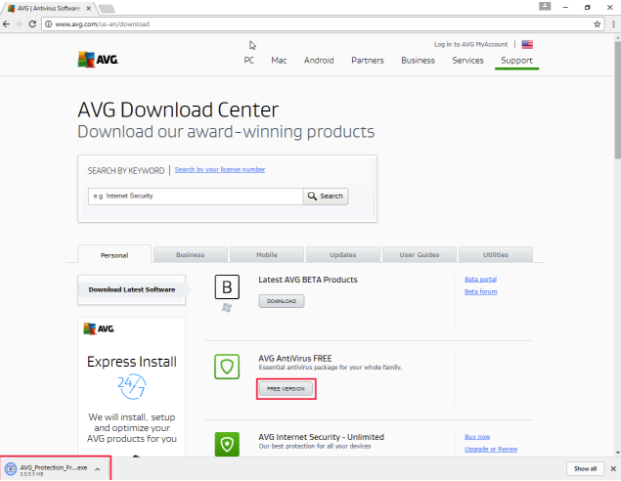Click the US flag language icon
The height and width of the screenshot is (481, 621).
[x=527, y=44]
